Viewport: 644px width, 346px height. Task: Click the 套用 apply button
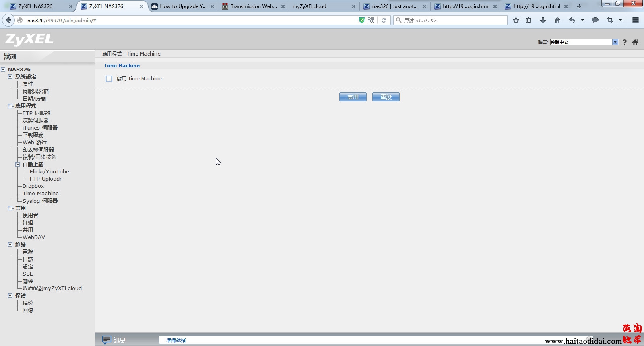pyautogui.click(x=353, y=97)
